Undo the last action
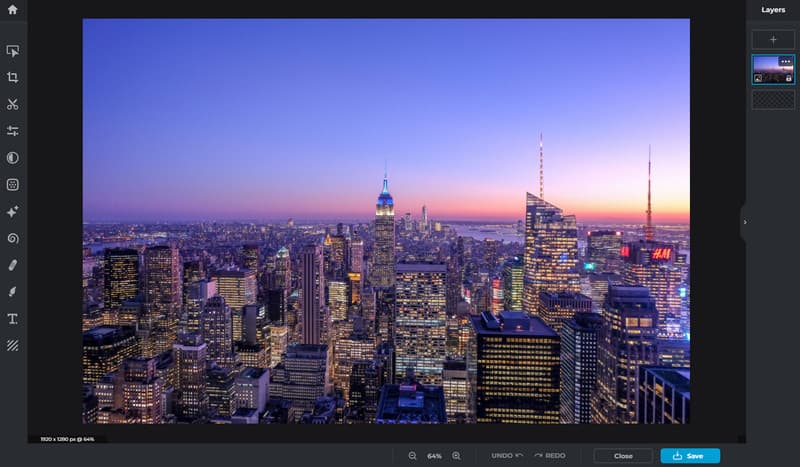 507,456
